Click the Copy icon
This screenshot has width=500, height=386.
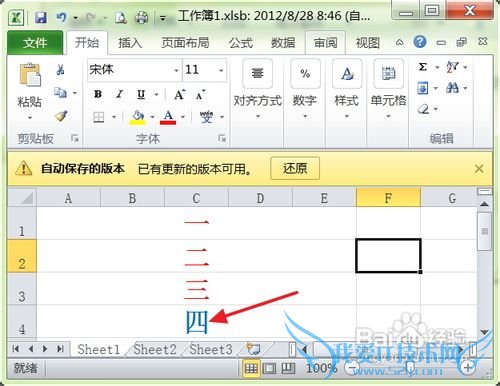point(61,92)
